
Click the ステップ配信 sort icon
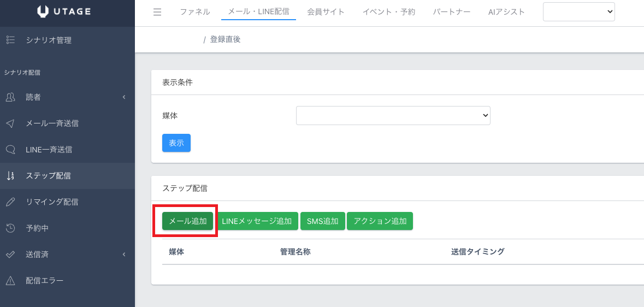11,176
